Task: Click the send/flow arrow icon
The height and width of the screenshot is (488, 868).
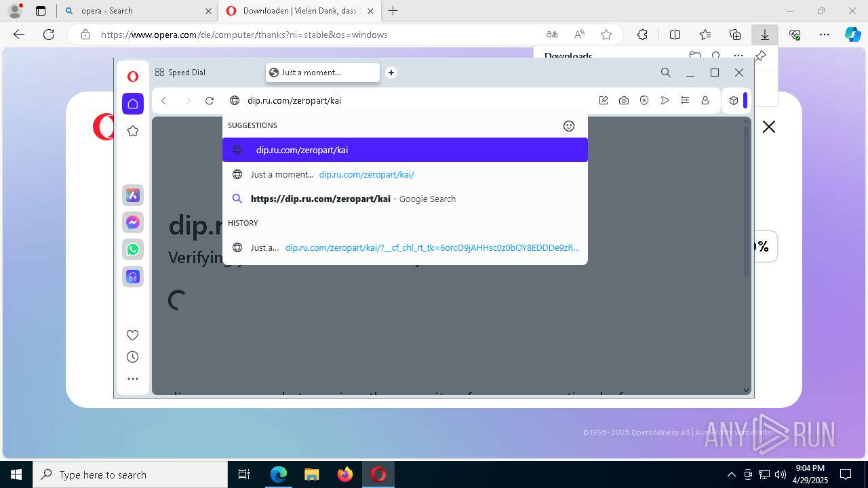Action: coord(665,100)
